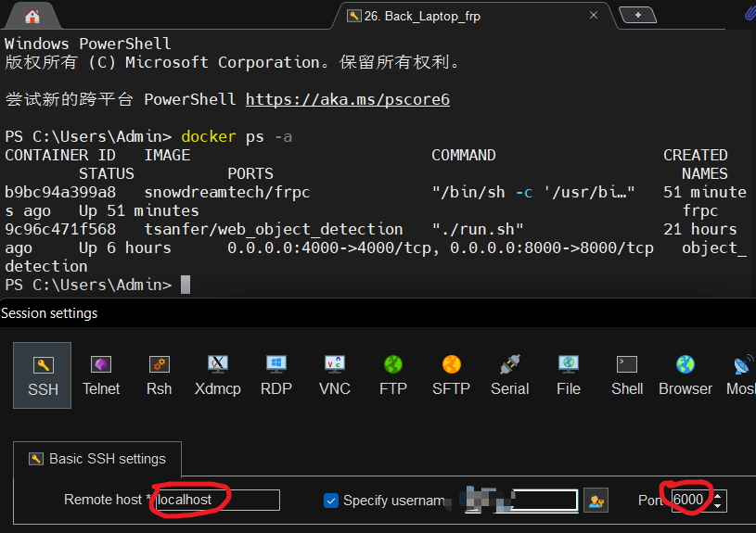Choose the Xdmcp session type
The image size is (756, 533).
[x=217, y=375]
